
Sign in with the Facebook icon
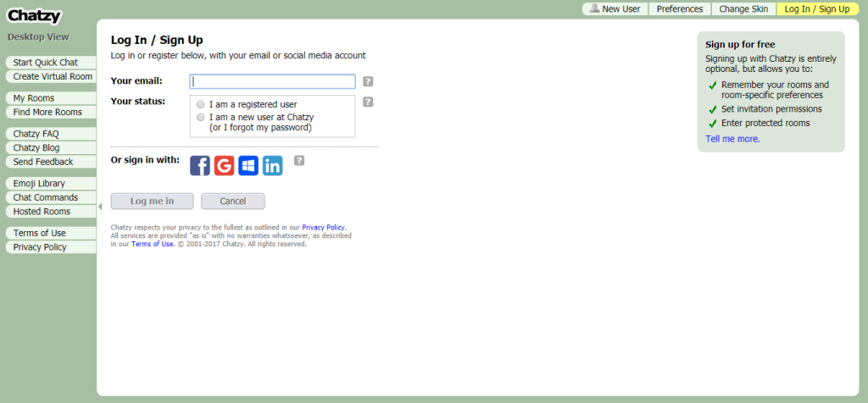(x=200, y=166)
